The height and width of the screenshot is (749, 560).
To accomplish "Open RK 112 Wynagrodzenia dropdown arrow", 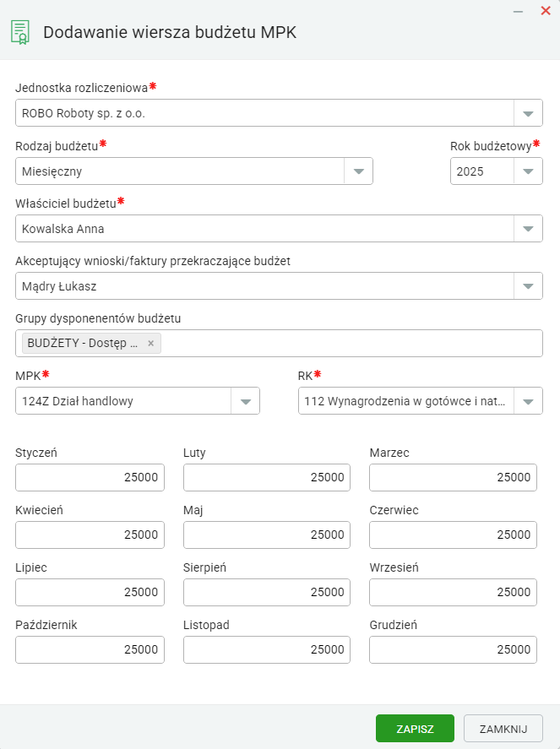I will (528, 401).
